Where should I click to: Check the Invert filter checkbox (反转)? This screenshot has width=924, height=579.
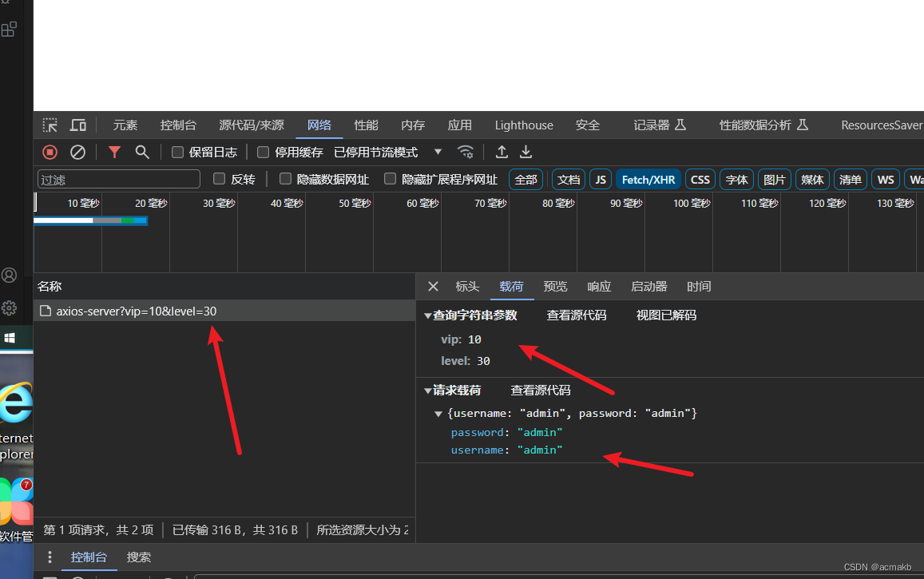pyautogui.click(x=219, y=179)
